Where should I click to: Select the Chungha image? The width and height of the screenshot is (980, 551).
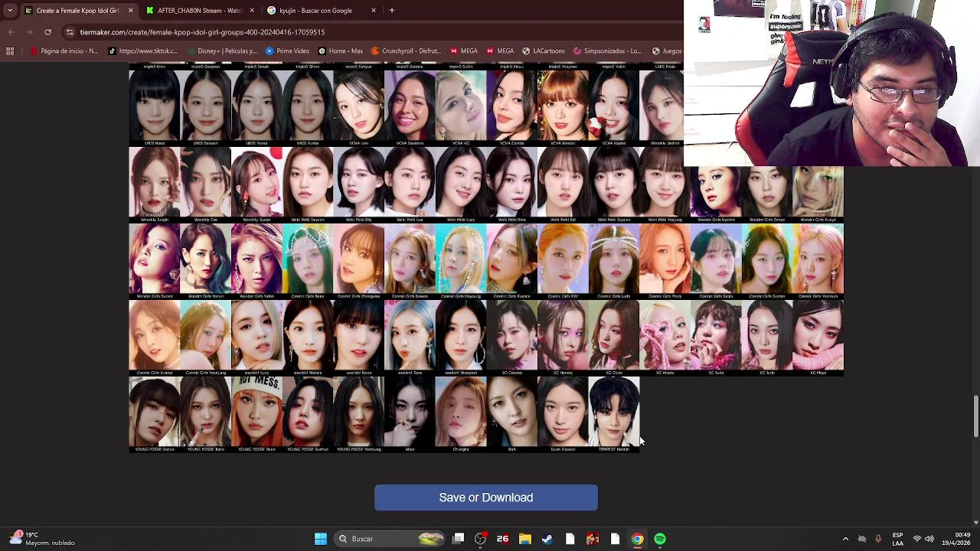(x=461, y=414)
